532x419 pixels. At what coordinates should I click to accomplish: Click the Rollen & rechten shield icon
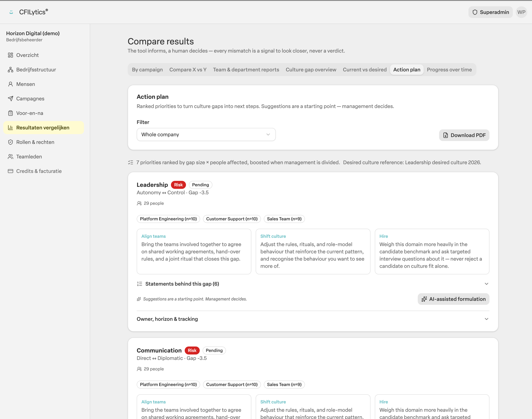(x=10, y=142)
